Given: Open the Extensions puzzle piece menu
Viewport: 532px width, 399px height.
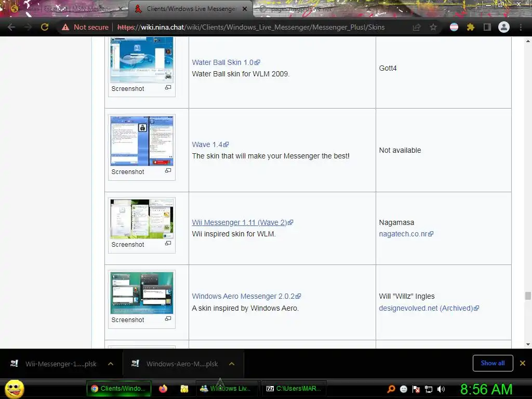Looking at the screenshot, I should (471, 27).
